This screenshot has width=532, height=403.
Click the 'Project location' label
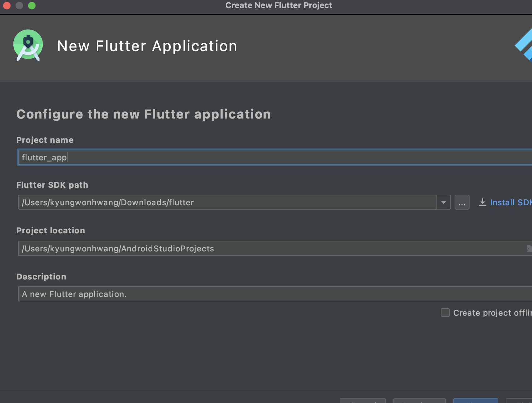tap(51, 231)
